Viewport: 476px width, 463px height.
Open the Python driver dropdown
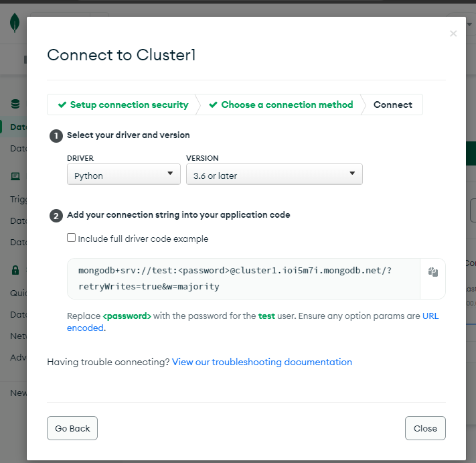tap(124, 174)
